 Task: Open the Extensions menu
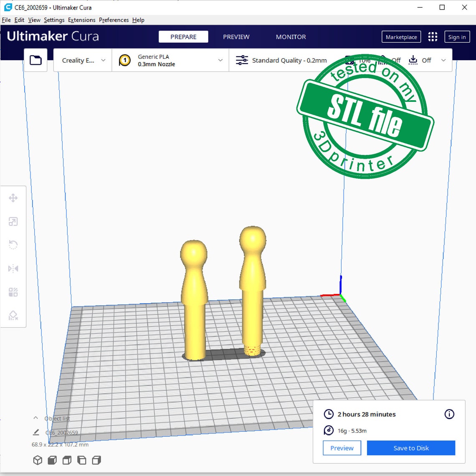coord(81,20)
